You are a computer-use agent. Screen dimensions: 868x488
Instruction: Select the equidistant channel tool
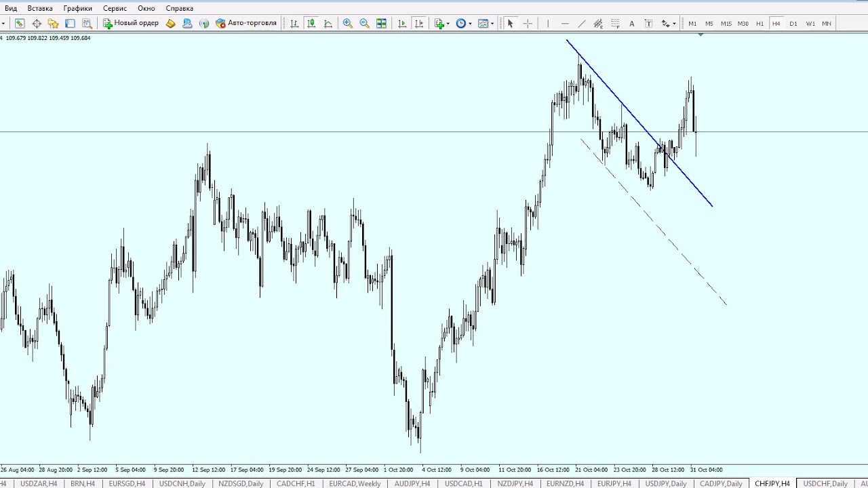click(x=598, y=23)
